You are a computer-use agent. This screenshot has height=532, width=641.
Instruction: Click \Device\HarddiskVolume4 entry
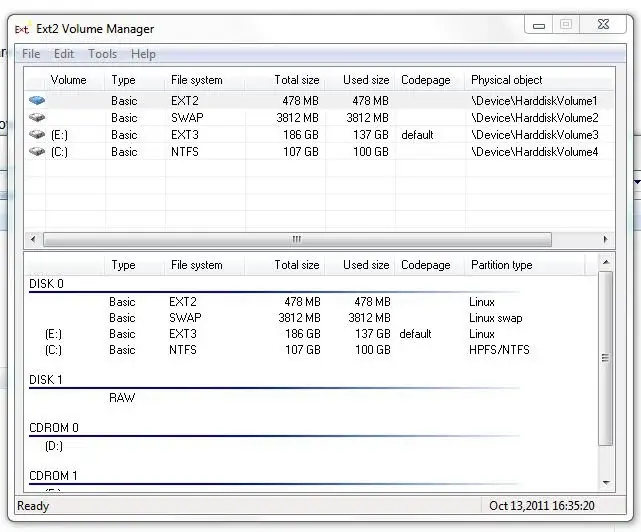[535, 152]
